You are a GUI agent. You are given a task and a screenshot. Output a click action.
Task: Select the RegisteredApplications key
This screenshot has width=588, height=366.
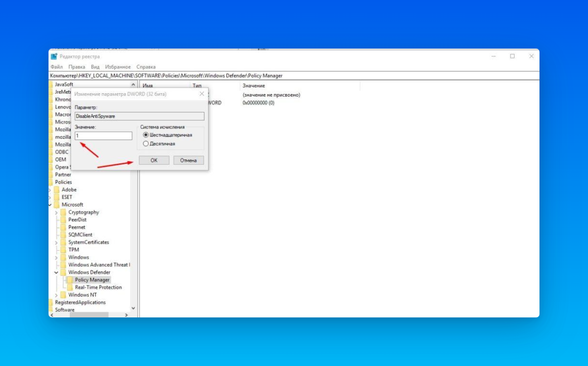[80, 303]
